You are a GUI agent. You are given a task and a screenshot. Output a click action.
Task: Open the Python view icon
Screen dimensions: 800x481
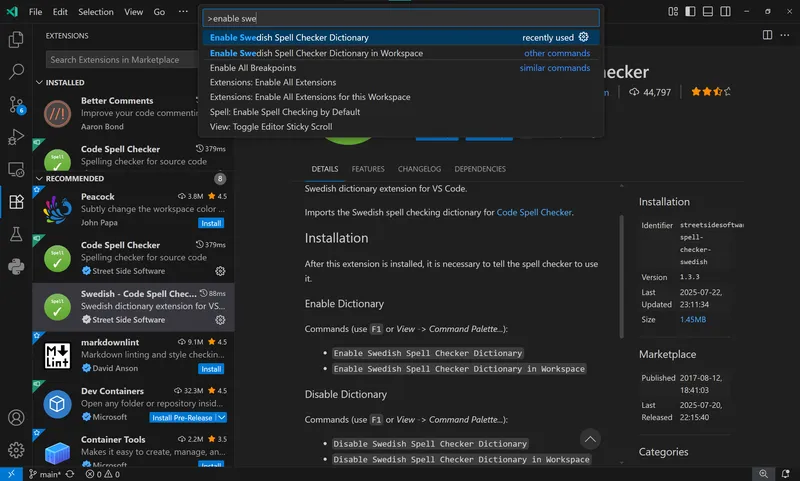click(x=16, y=266)
